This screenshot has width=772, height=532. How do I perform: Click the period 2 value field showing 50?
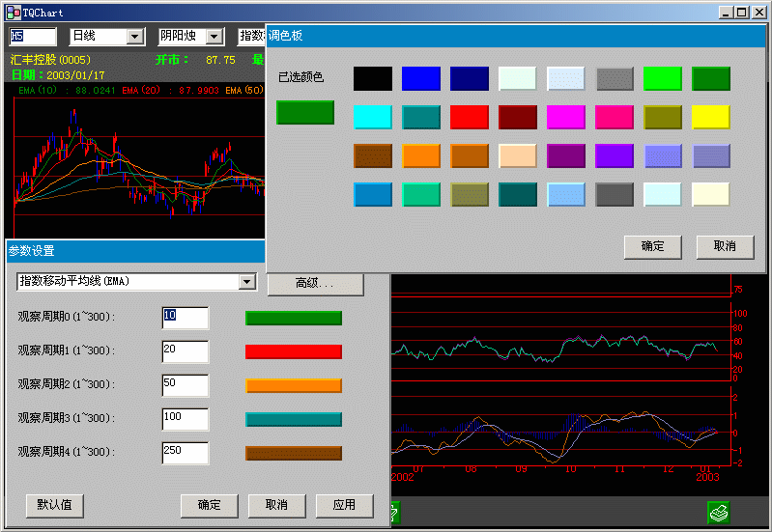coord(186,386)
